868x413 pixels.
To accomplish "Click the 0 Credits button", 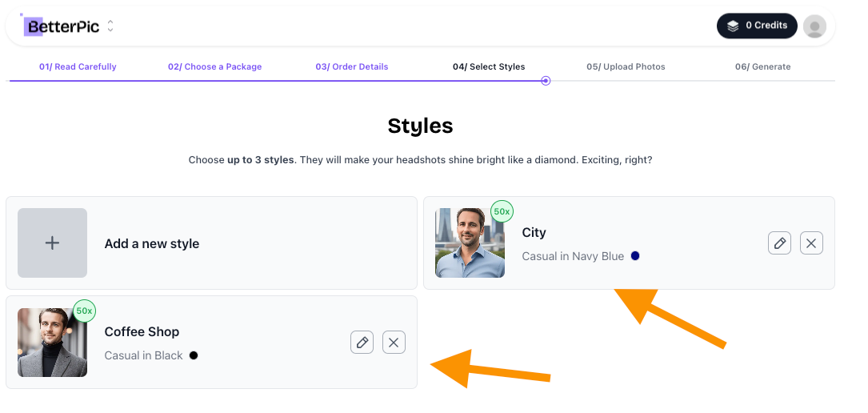I will pyautogui.click(x=757, y=26).
